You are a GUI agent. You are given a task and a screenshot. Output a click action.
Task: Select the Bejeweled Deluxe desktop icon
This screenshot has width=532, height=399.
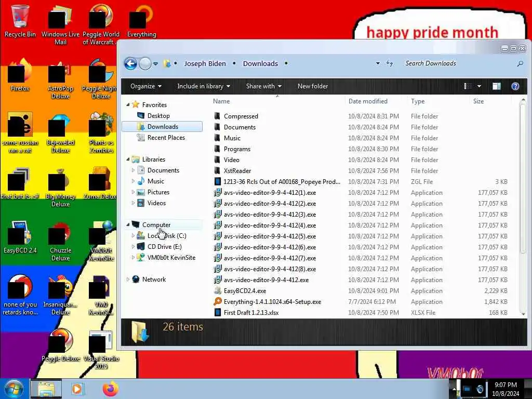coord(60,132)
